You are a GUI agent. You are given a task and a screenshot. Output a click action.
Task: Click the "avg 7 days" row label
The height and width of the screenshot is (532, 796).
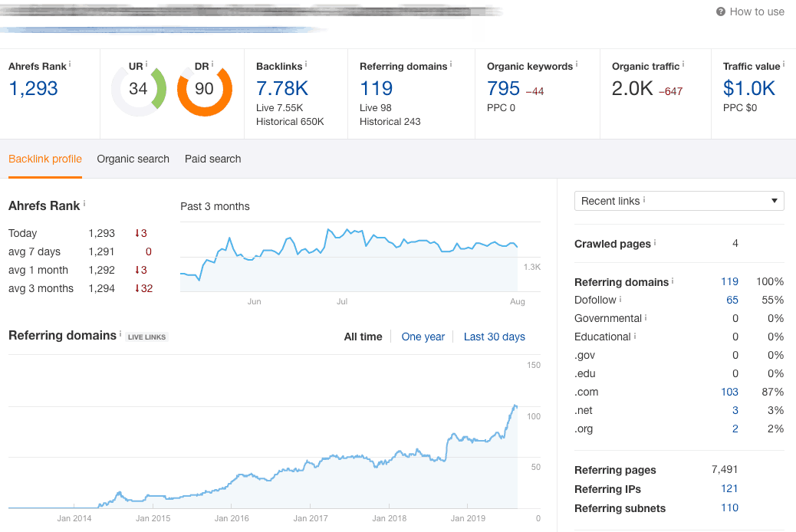(34, 251)
